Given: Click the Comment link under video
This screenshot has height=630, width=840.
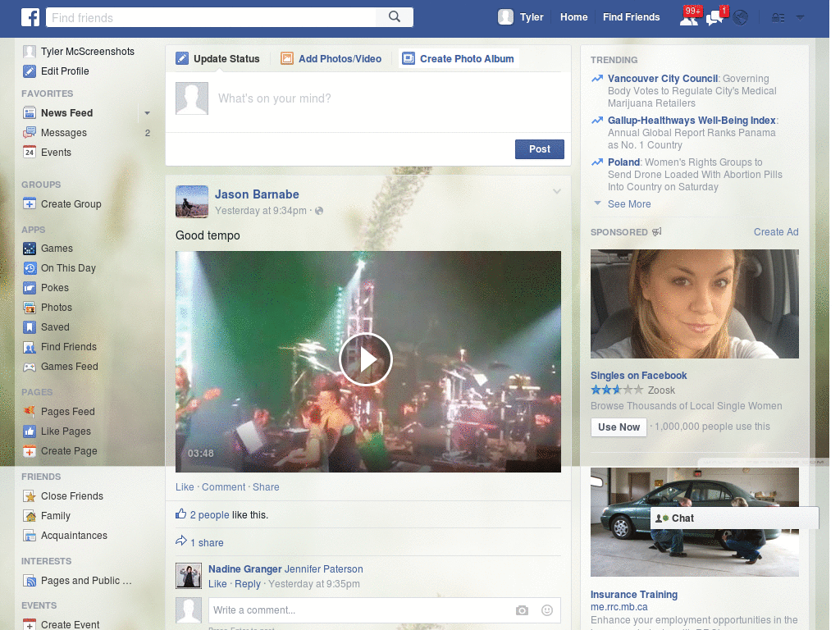Looking at the screenshot, I should 223,487.
